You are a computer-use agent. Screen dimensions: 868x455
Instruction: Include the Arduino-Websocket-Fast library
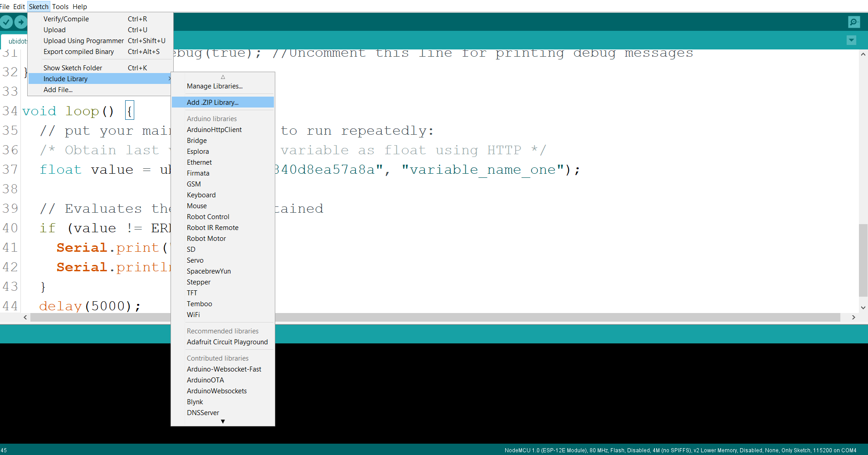point(223,369)
